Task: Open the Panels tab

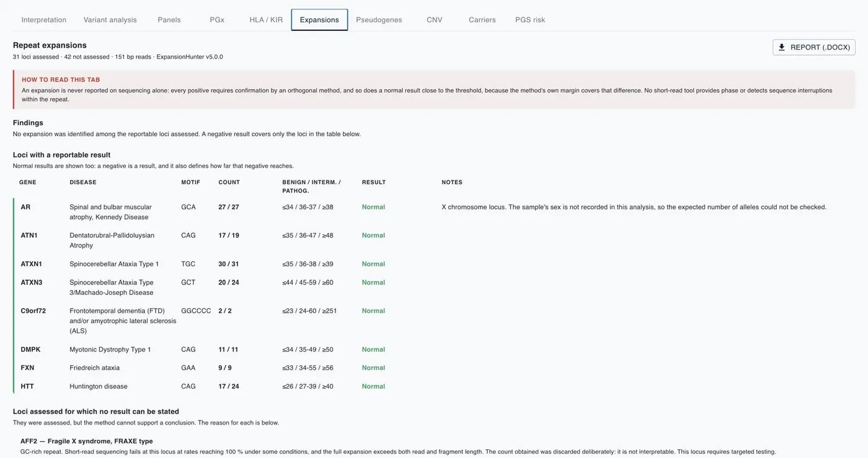Action: click(x=169, y=20)
